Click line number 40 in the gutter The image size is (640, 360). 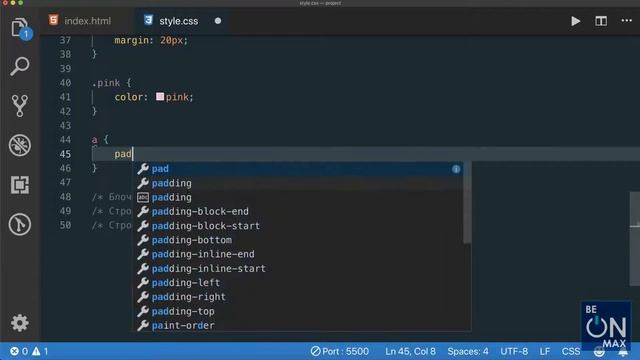[x=65, y=83]
